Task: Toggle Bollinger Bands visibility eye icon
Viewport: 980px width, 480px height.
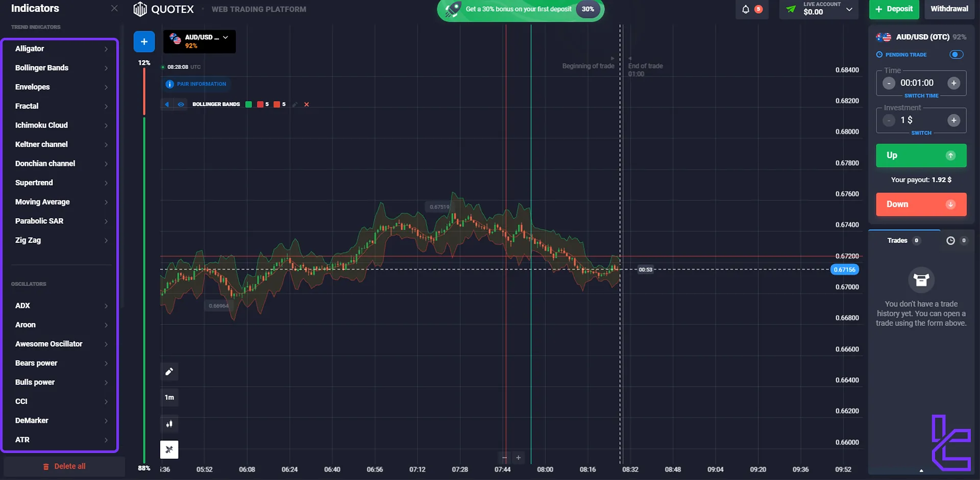Action: [181, 105]
